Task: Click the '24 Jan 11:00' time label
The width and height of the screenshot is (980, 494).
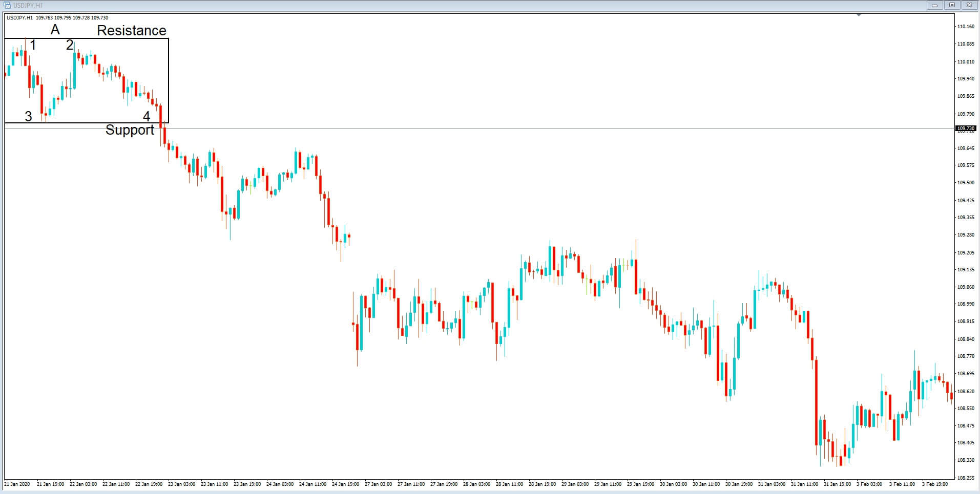Action: (x=312, y=484)
